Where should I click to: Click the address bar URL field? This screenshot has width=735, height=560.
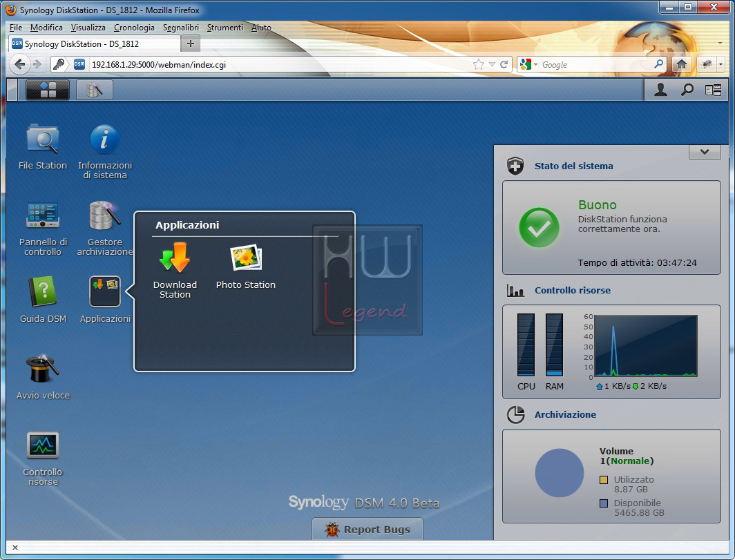pyautogui.click(x=279, y=64)
